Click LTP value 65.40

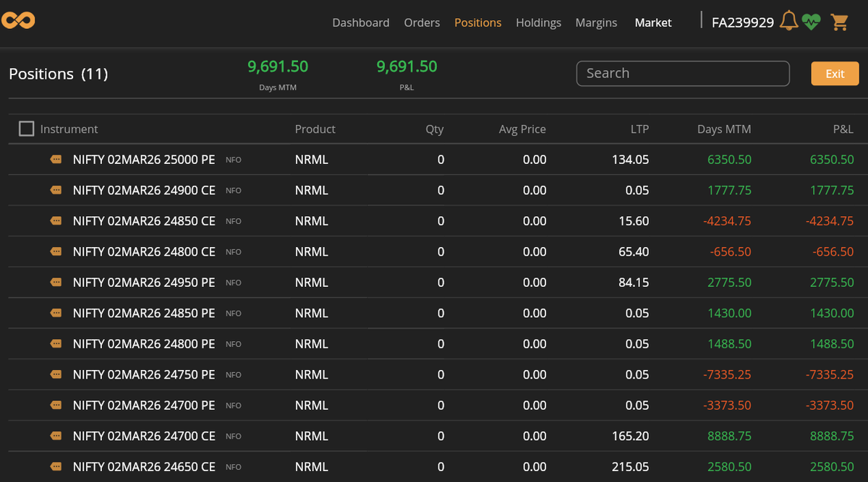[634, 251]
